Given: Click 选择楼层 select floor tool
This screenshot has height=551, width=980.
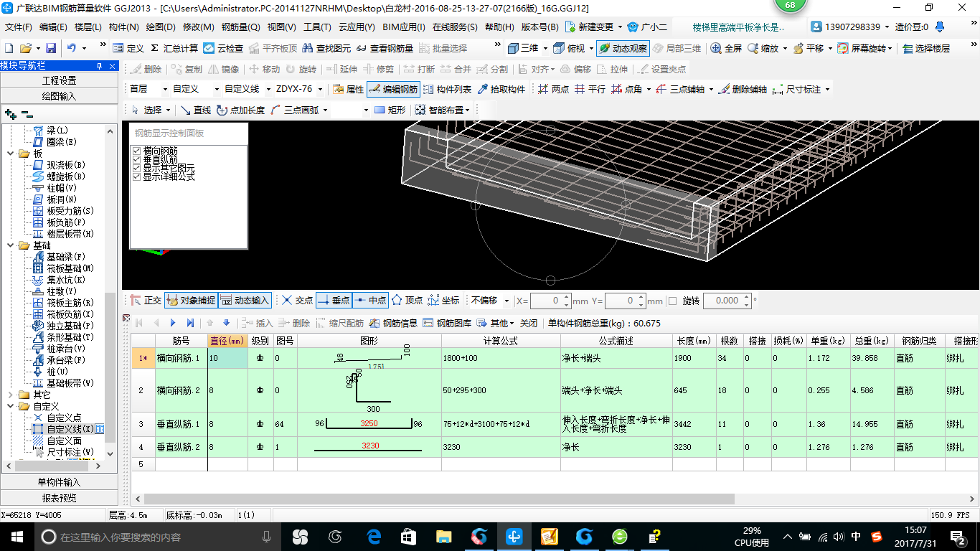Looking at the screenshot, I should 926,49.
